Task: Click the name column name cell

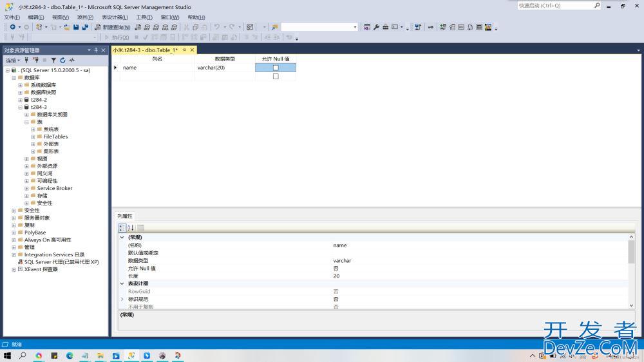Action: click(x=157, y=68)
